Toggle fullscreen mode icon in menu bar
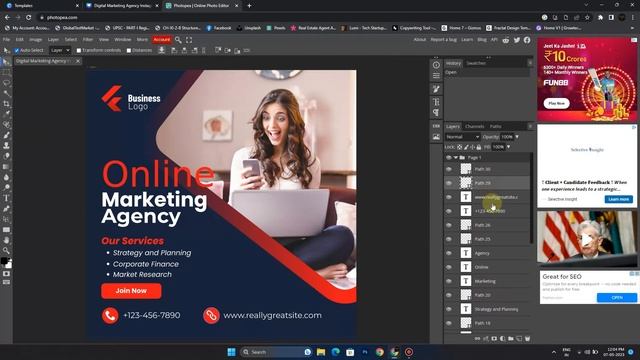640x360 pixels. coord(189,40)
